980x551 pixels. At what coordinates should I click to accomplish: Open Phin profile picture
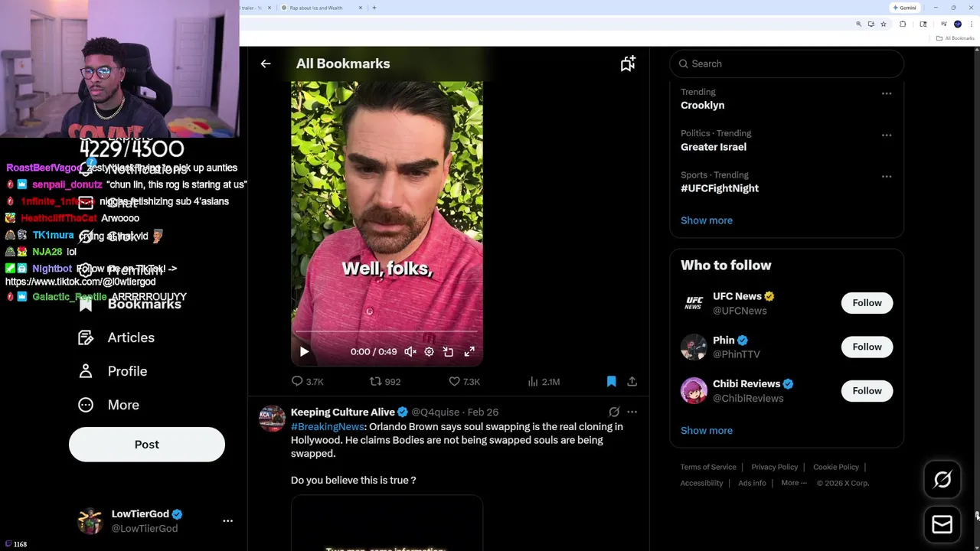pyautogui.click(x=694, y=347)
